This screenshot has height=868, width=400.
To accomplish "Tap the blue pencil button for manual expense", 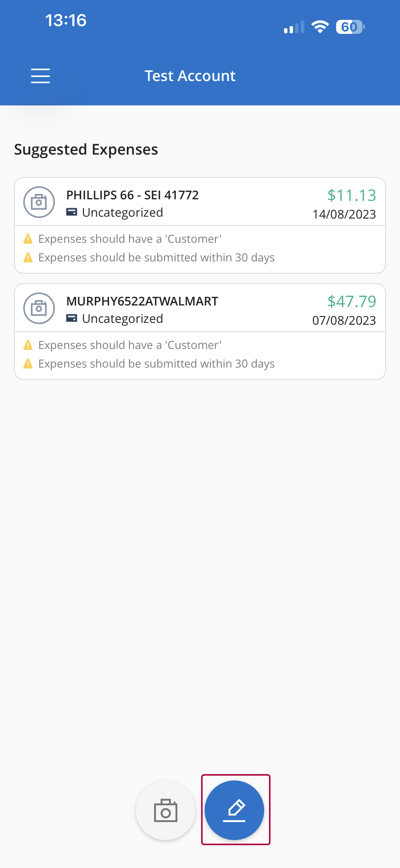I will tap(234, 810).
